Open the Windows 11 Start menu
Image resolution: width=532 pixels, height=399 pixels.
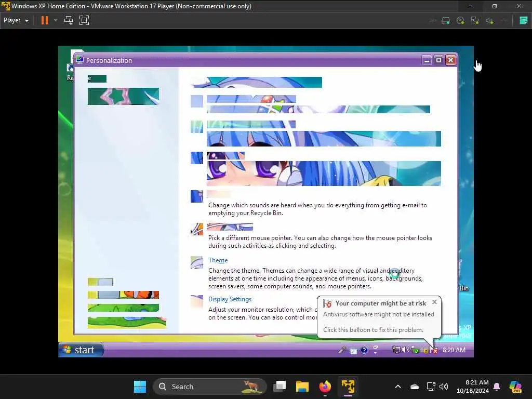tap(140, 387)
